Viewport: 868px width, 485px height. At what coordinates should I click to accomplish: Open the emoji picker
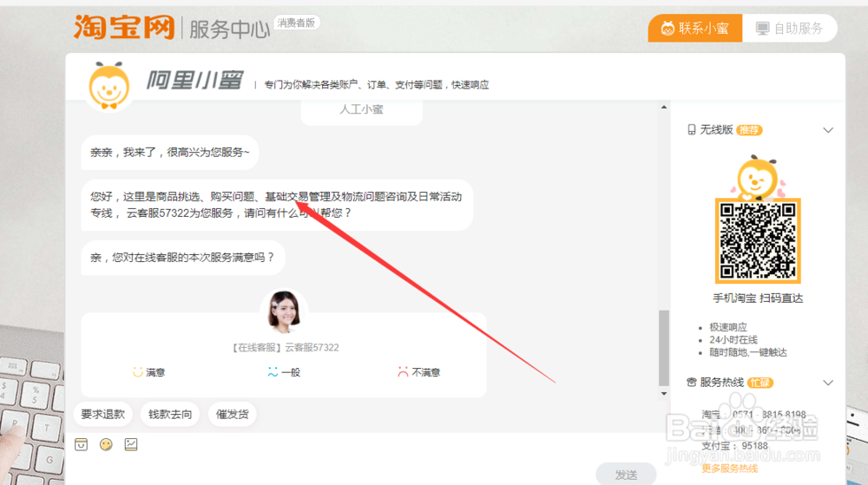pyautogui.click(x=106, y=444)
